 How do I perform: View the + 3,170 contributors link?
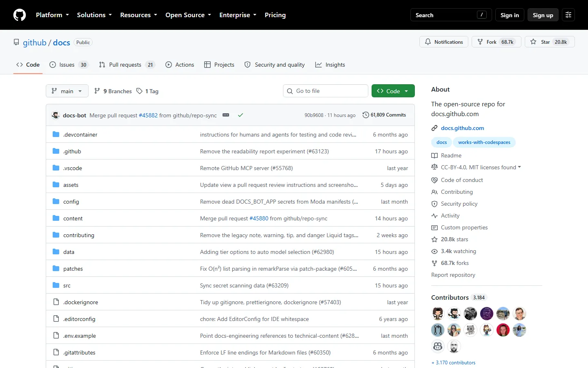(x=453, y=363)
